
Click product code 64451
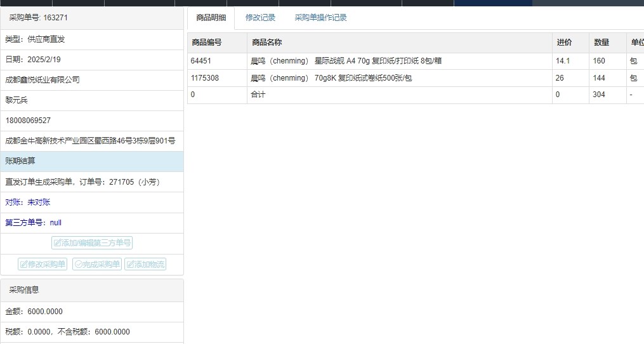click(201, 61)
